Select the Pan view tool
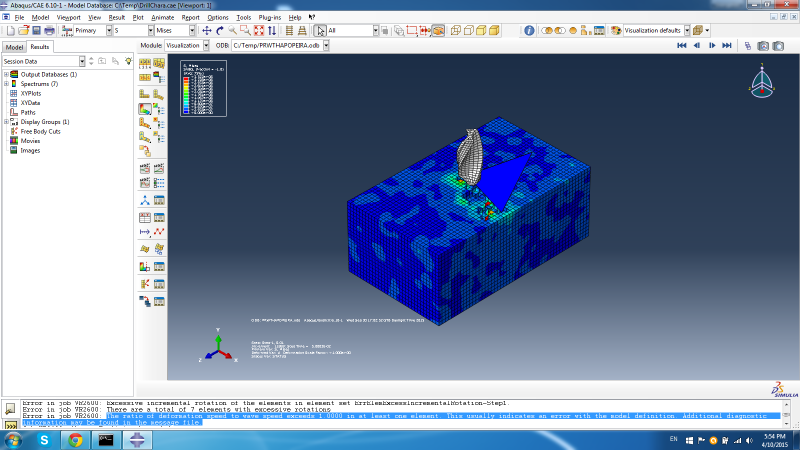800x450 pixels. (207, 31)
